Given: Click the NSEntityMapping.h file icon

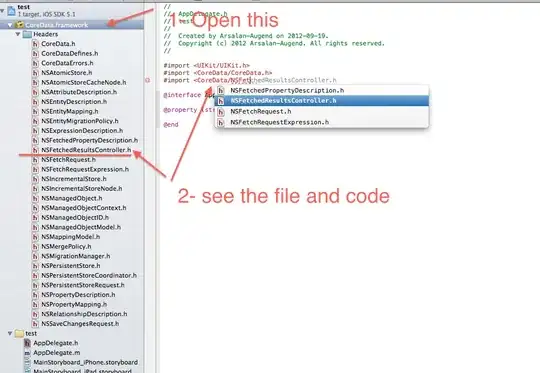Looking at the screenshot, I should click(35, 111).
